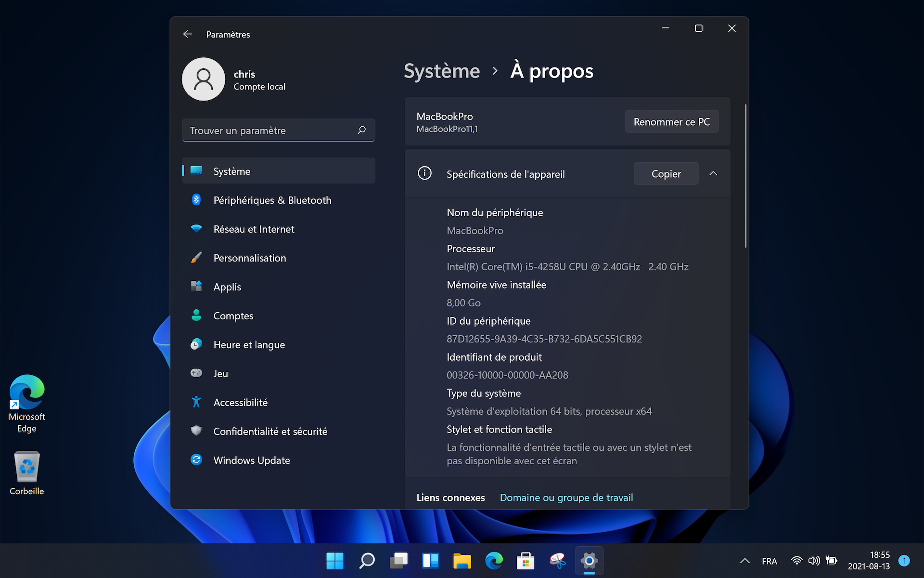The image size is (924, 578).
Task: Open File Explorer from the taskbar
Action: tap(462, 561)
